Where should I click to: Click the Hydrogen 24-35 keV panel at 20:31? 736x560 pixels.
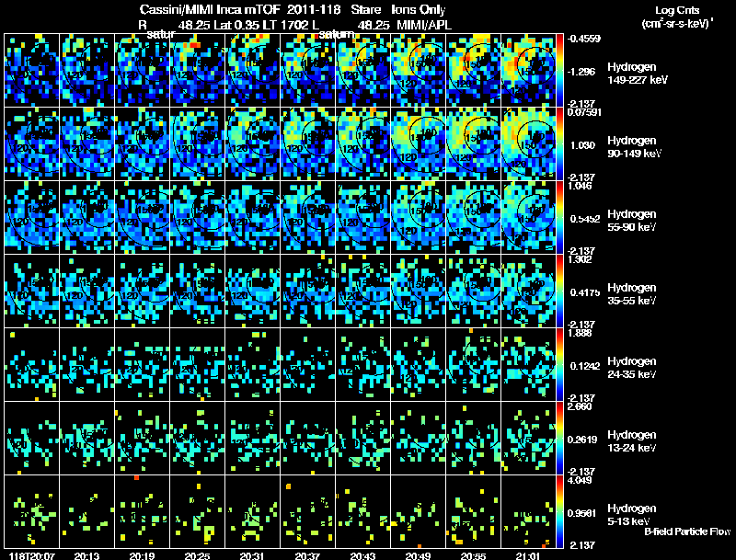(x=252, y=365)
